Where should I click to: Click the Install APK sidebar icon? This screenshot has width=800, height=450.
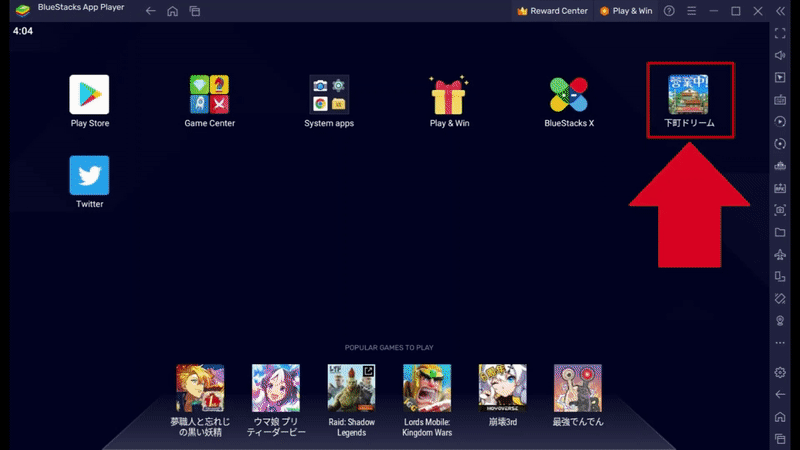point(780,188)
